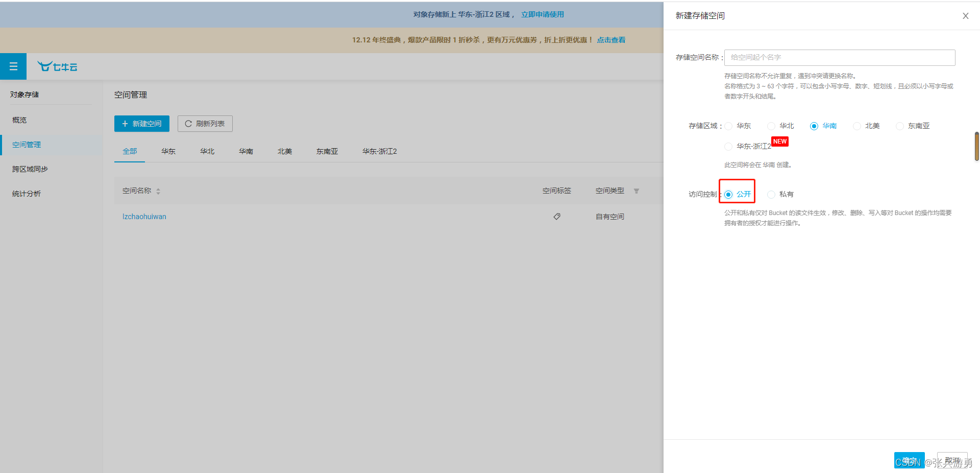
Task: Switch to 全部 tab
Action: 130,151
